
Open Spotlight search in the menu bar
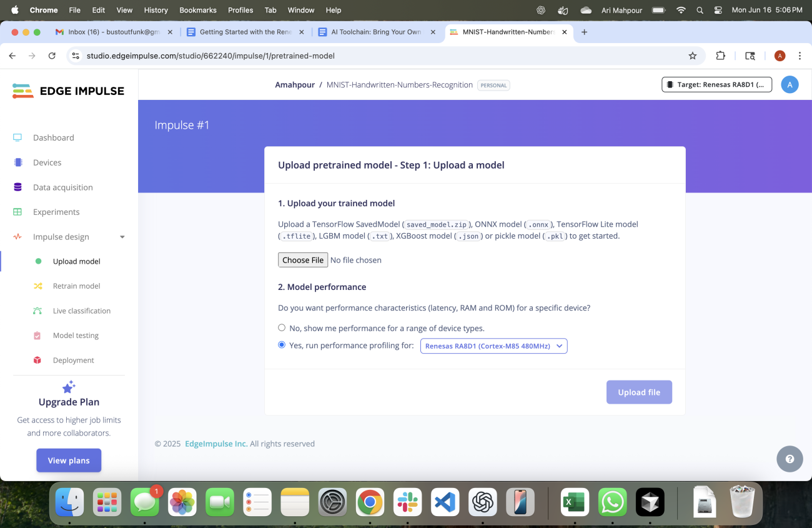pyautogui.click(x=700, y=10)
